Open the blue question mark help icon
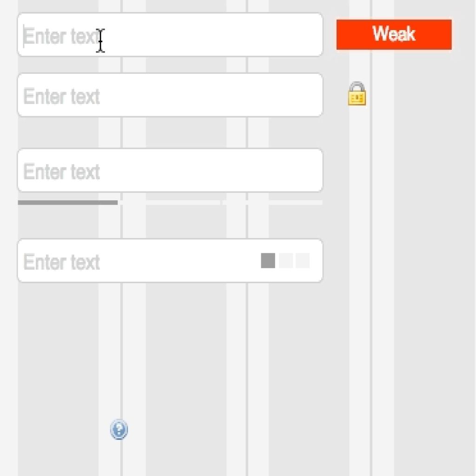This screenshot has height=476, width=476. click(119, 429)
